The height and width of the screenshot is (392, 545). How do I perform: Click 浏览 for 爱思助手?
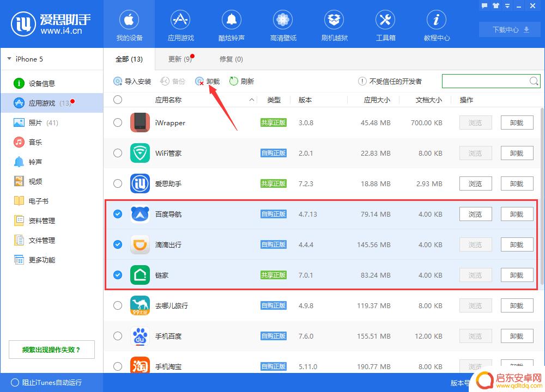(x=475, y=183)
